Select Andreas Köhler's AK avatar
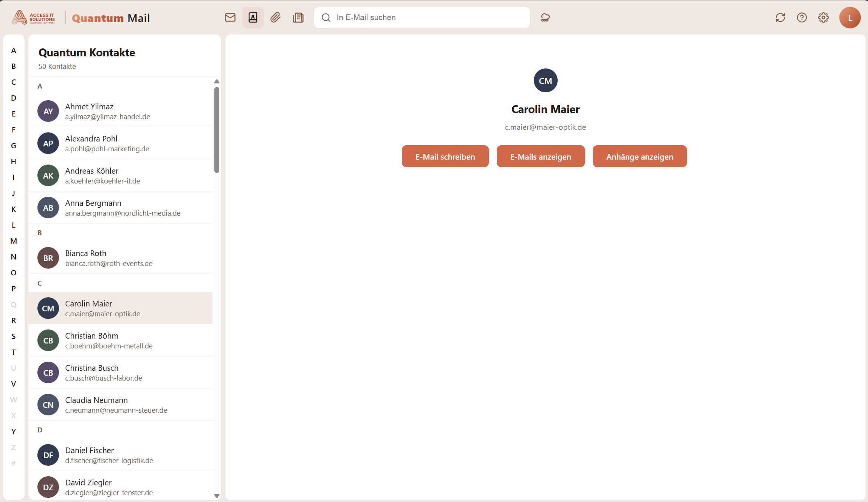The image size is (868, 502). coord(48,176)
